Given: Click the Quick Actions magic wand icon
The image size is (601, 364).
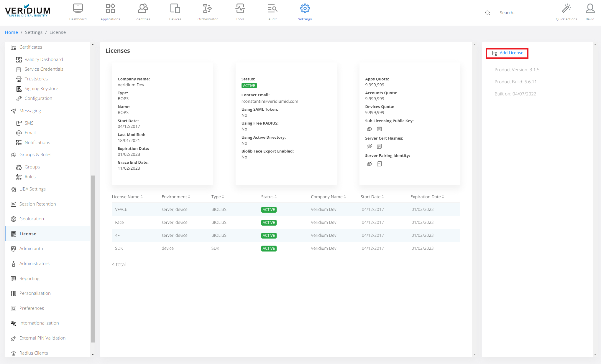Looking at the screenshot, I should pos(566,9).
